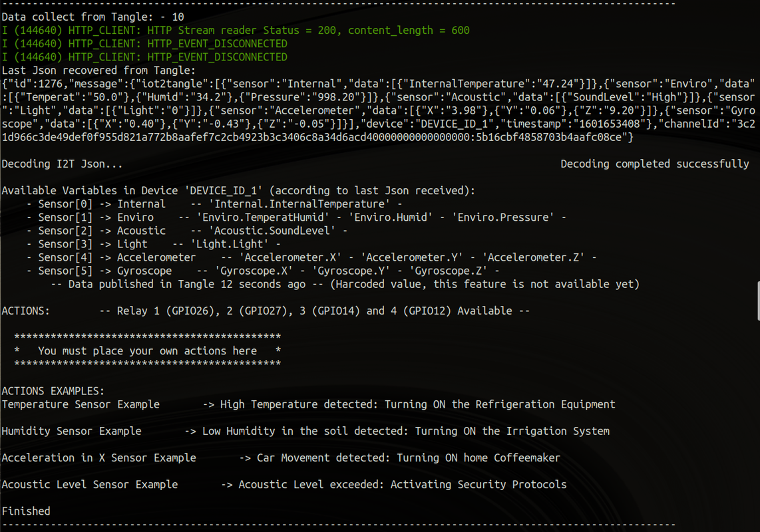
Task: Click the 'Humidity Sensor Example' line
Action: [305, 431]
